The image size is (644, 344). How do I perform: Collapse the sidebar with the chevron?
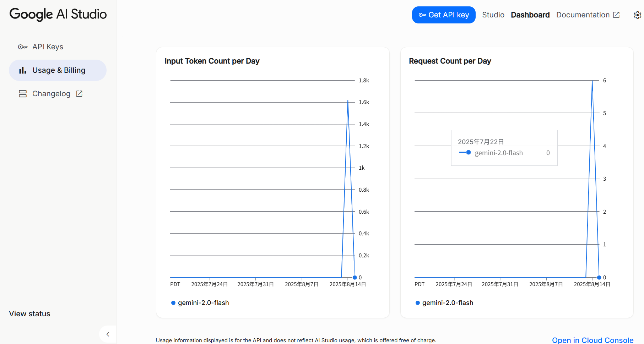click(108, 334)
